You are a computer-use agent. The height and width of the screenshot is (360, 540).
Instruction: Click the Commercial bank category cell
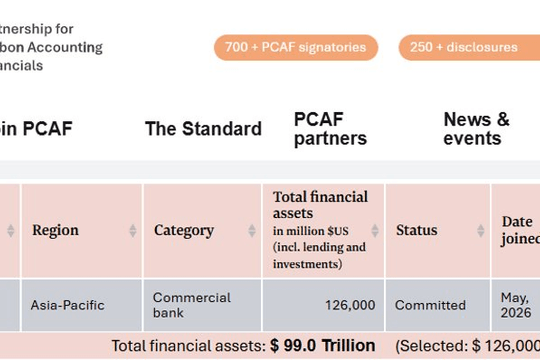[x=202, y=305]
